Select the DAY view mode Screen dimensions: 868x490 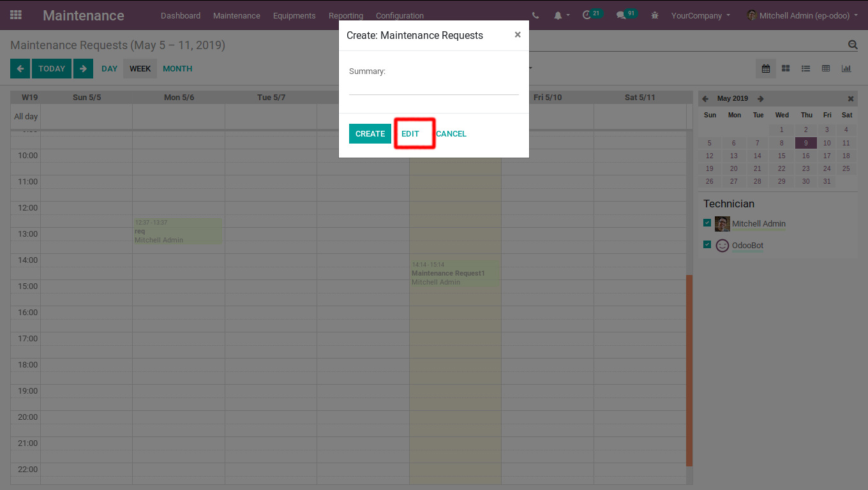110,68
